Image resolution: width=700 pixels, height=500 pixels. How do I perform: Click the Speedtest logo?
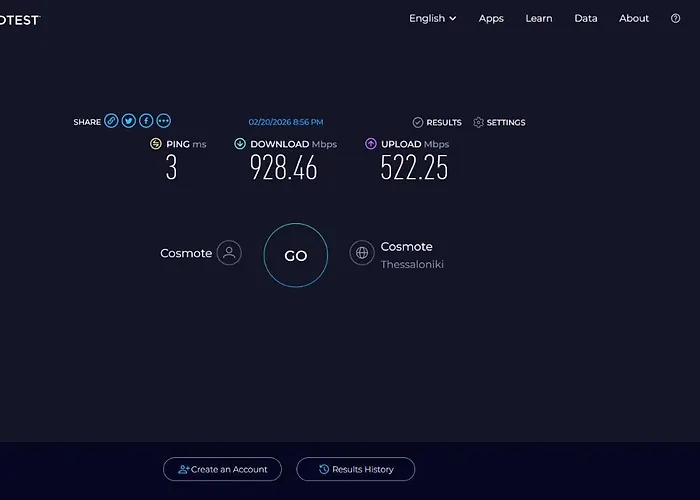pos(20,20)
